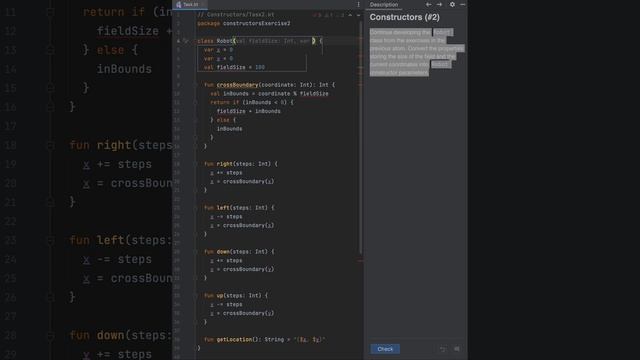Viewport: 640px width, 360px height.
Task: Click the blue Check button
Action: tap(385, 349)
